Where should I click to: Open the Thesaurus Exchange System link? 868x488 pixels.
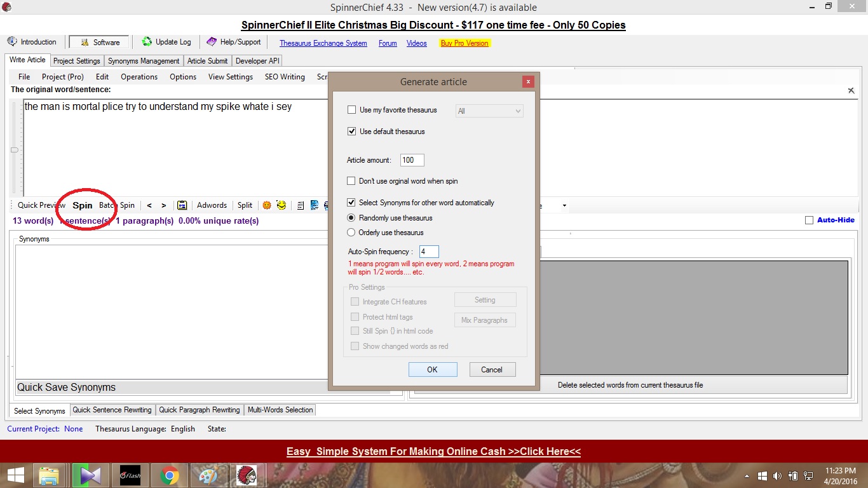[323, 43]
